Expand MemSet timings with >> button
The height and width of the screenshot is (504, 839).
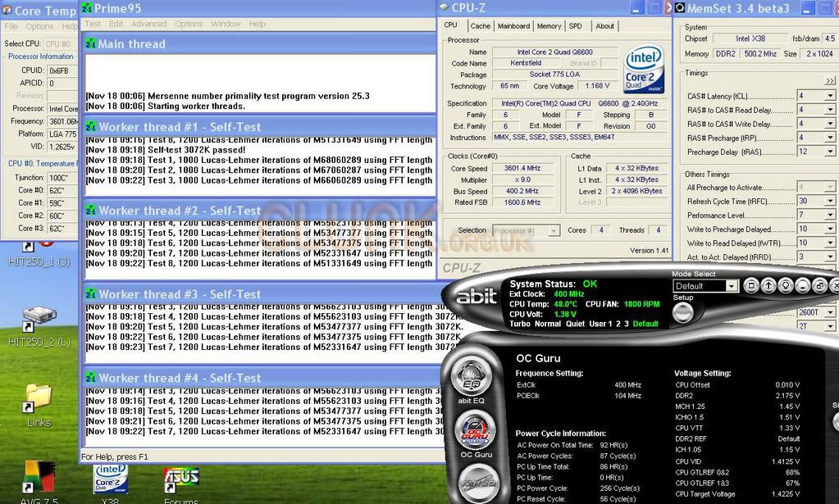click(830, 80)
